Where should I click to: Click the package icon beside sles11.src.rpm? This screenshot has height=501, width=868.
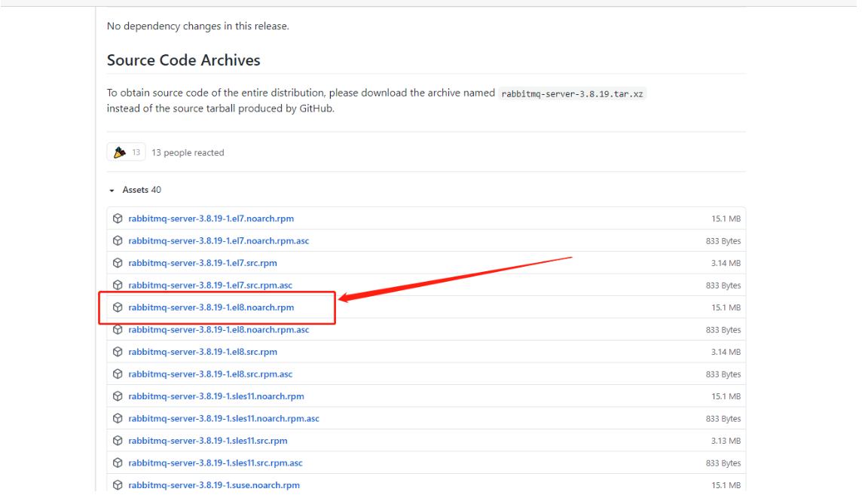click(118, 441)
